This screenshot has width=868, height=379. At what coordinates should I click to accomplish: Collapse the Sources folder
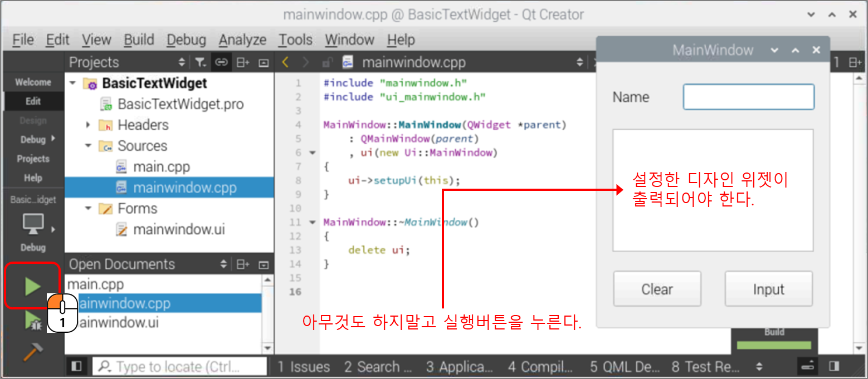[x=88, y=146]
